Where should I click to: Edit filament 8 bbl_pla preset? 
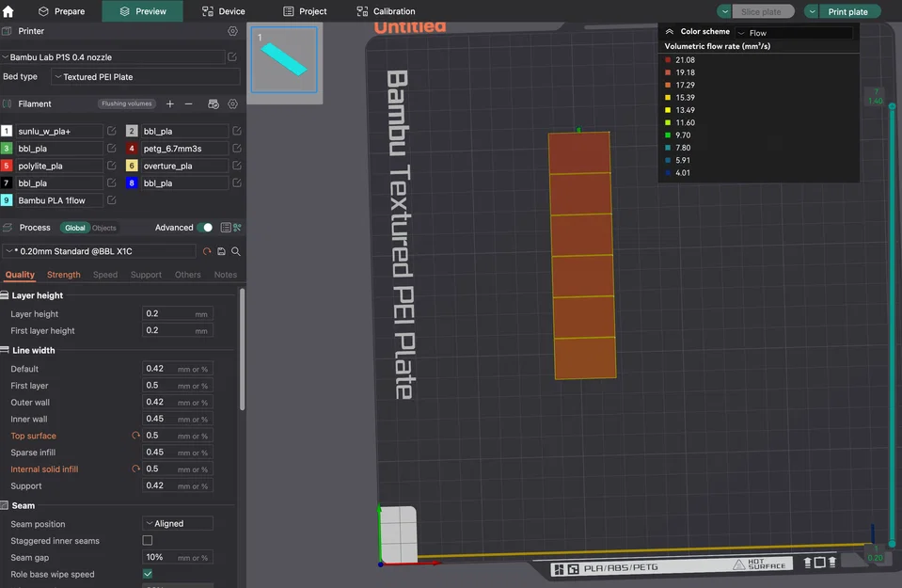click(x=236, y=183)
